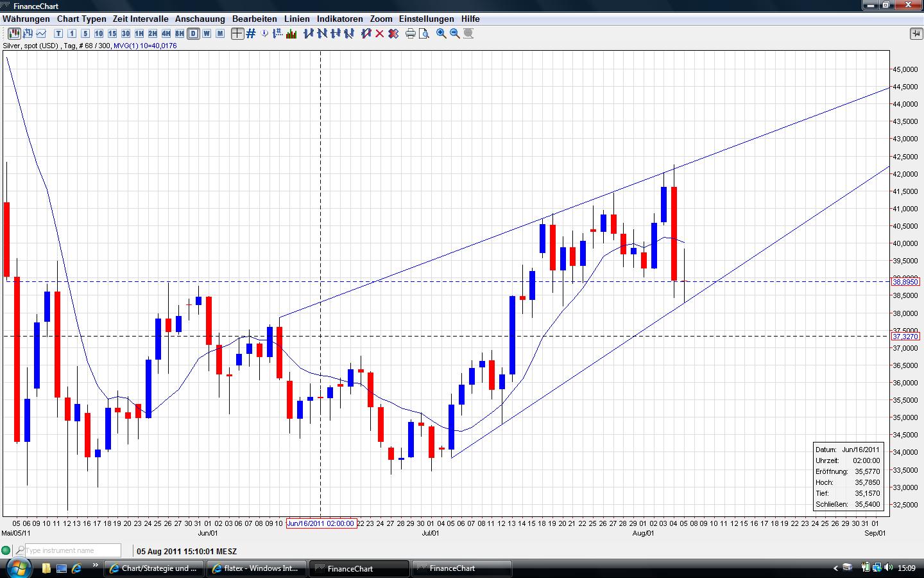Select the fourth line drawing tool
The image size is (924, 578).
349,33
